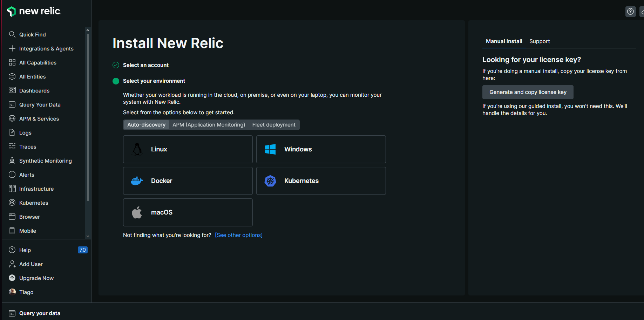Click the bottom Query your data terminal icon

point(12,313)
